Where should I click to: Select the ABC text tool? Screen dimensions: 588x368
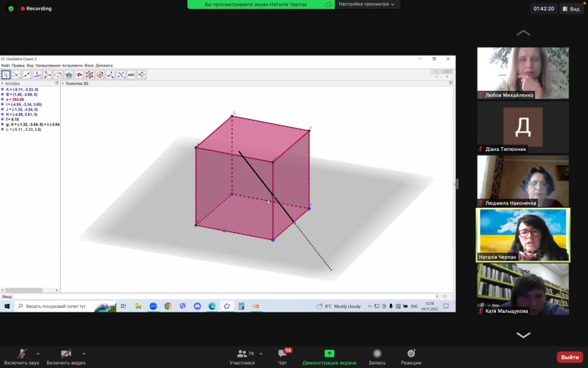[x=131, y=75]
